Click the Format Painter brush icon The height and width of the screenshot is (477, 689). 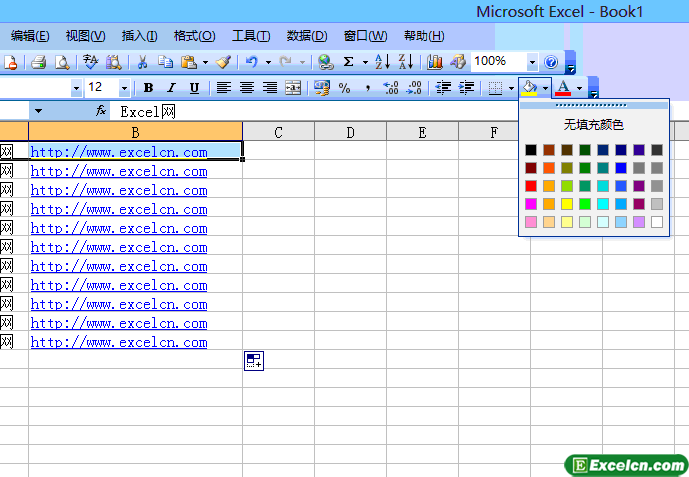223,62
